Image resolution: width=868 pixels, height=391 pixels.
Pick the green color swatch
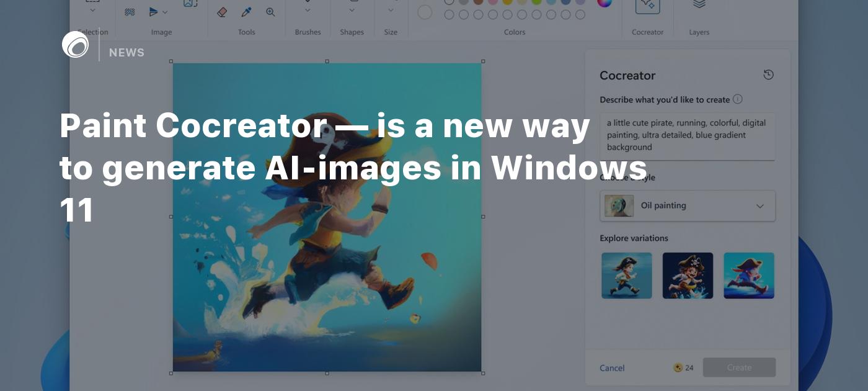tap(536, 2)
